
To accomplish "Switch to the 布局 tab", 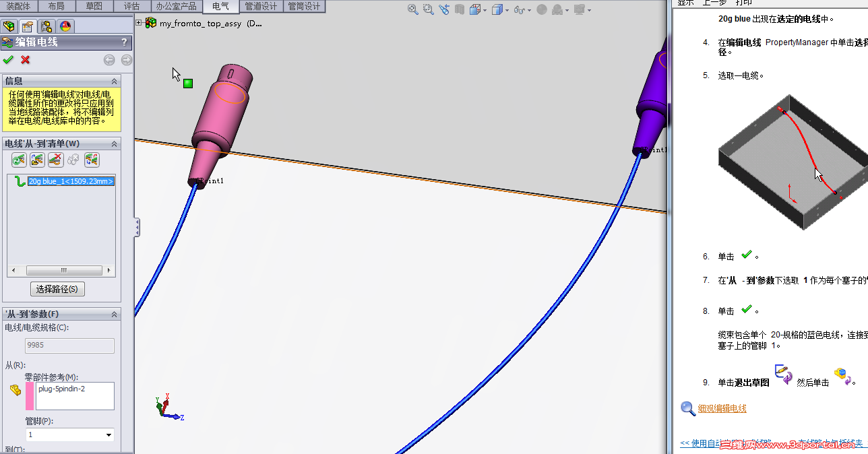I will click(x=57, y=6).
